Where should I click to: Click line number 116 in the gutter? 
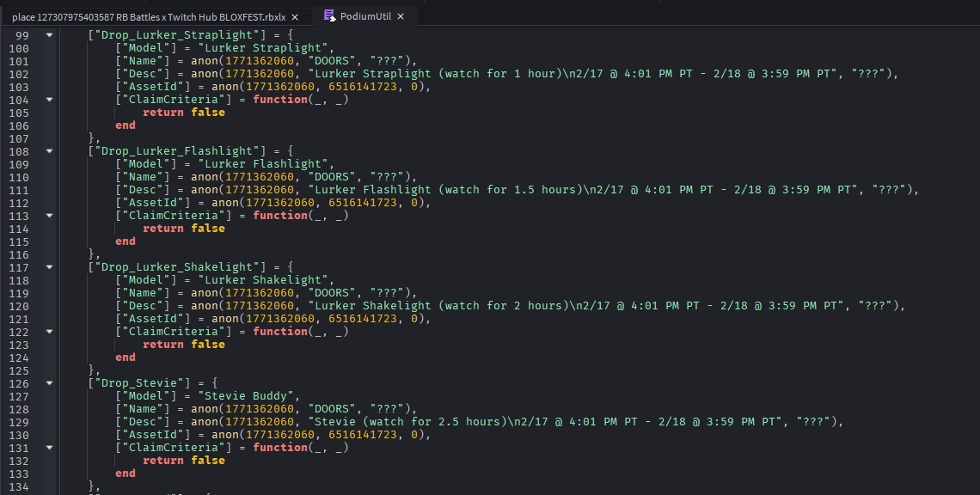[x=19, y=254]
